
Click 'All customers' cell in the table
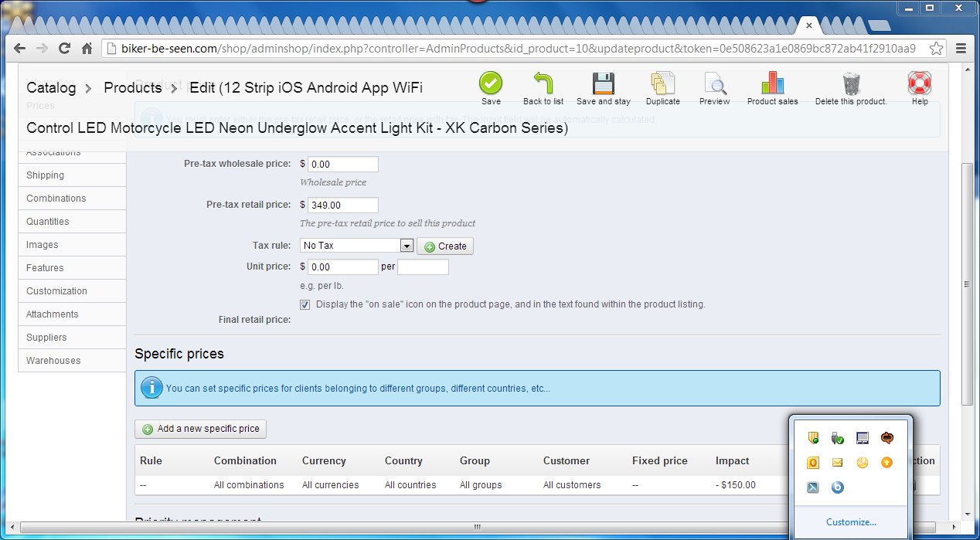(572, 485)
